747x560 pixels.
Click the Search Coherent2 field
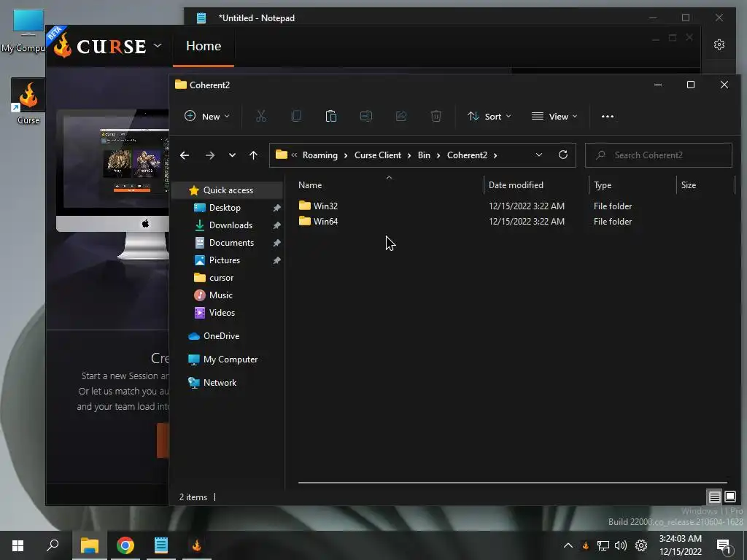[659, 155]
